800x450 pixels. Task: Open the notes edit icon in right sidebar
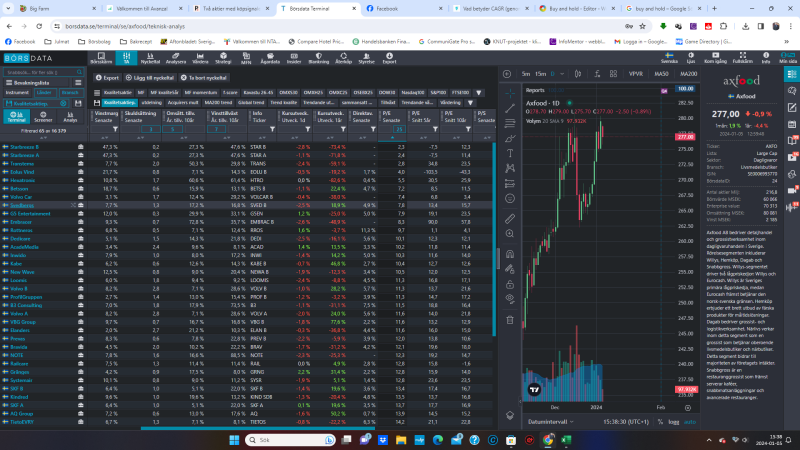coord(792,107)
